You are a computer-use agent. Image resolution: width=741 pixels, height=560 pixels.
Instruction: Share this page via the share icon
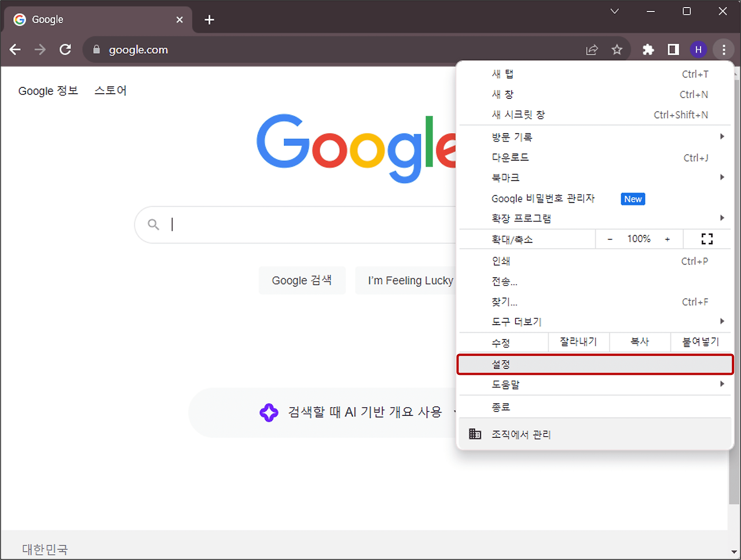pos(592,50)
